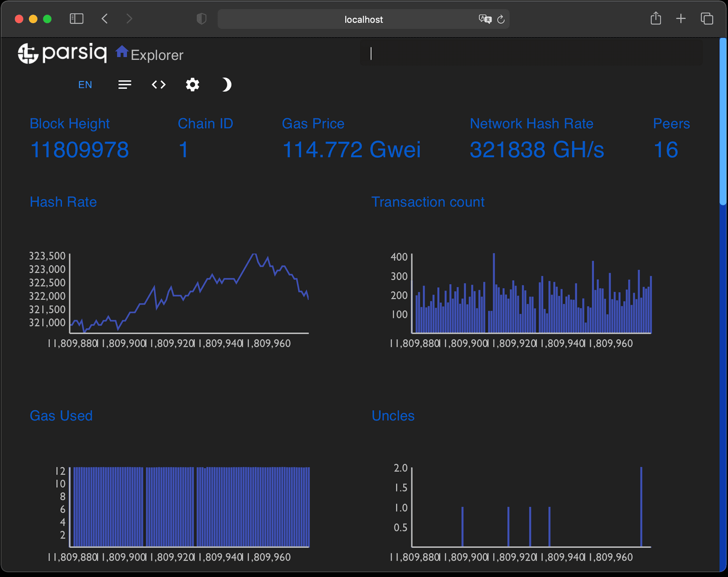Open the text lines menu icon
The image size is (728, 577).
point(125,84)
